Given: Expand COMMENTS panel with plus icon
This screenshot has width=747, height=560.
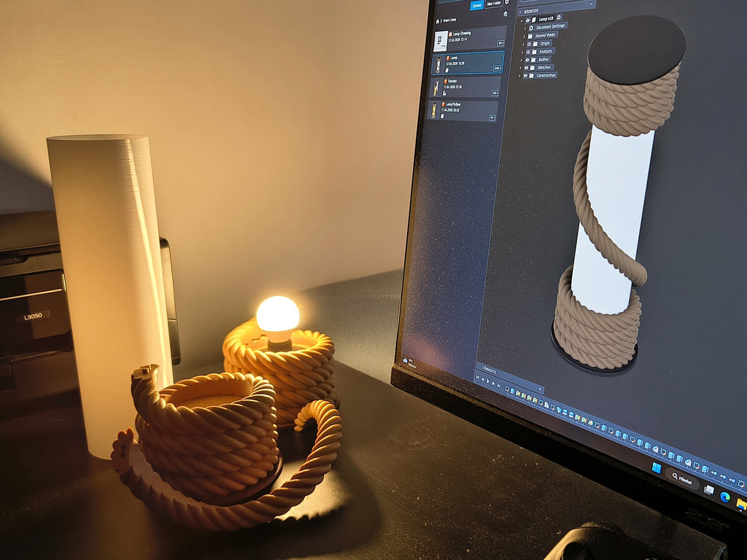Looking at the screenshot, I should click(539, 389).
